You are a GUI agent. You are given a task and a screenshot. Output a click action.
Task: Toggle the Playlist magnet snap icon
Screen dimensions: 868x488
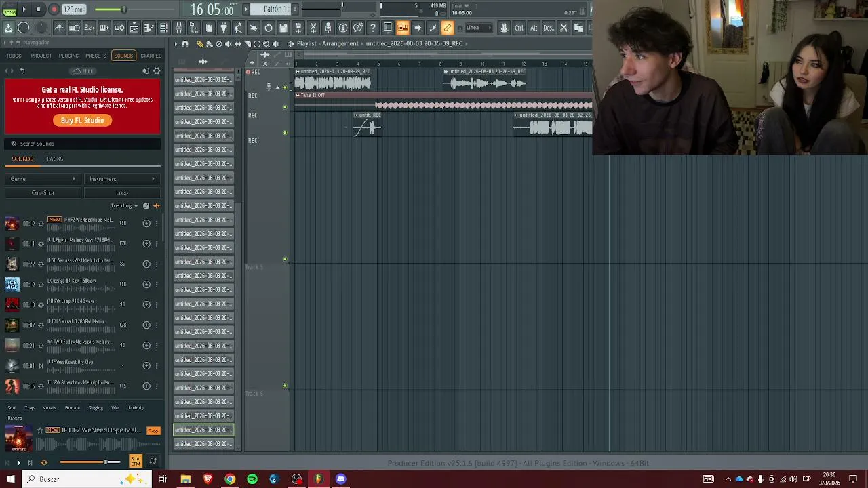(185, 44)
